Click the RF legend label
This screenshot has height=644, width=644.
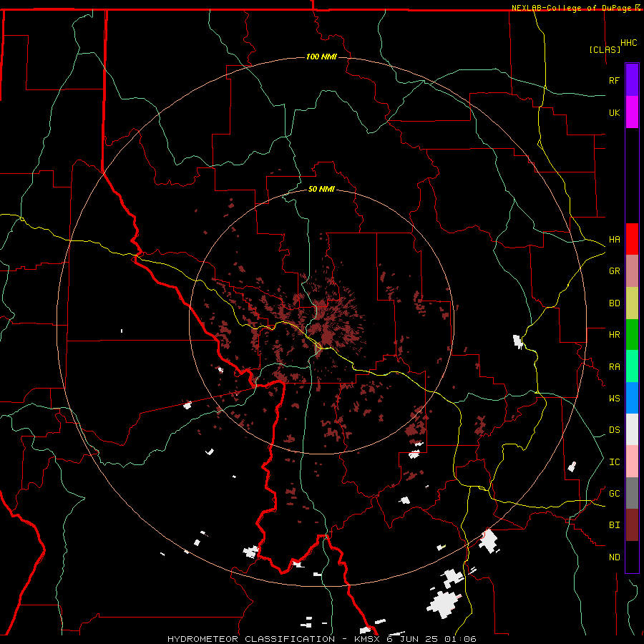pos(614,80)
